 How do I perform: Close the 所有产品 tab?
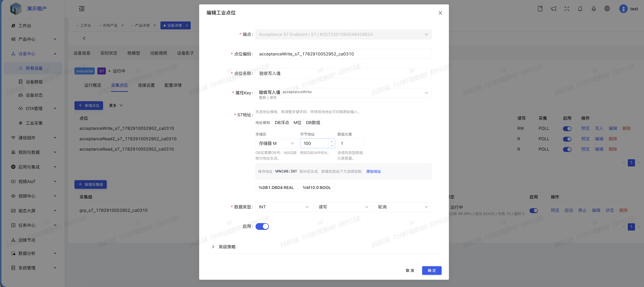coord(122,26)
